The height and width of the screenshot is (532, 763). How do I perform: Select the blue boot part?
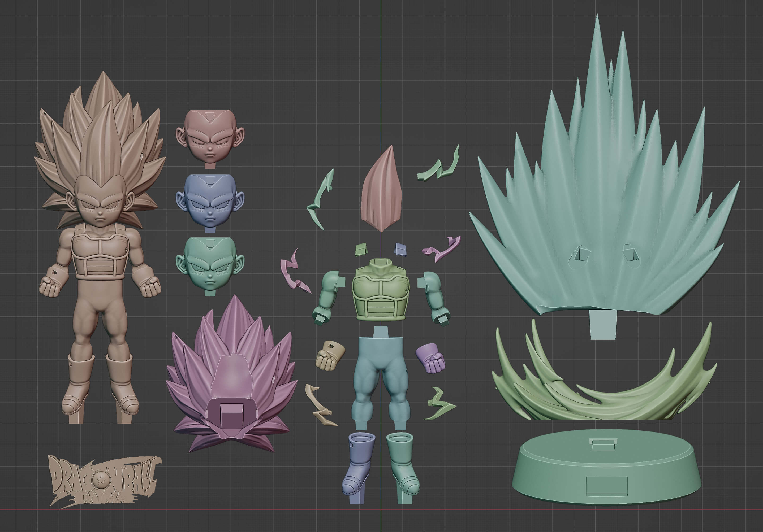tap(359, 468)
